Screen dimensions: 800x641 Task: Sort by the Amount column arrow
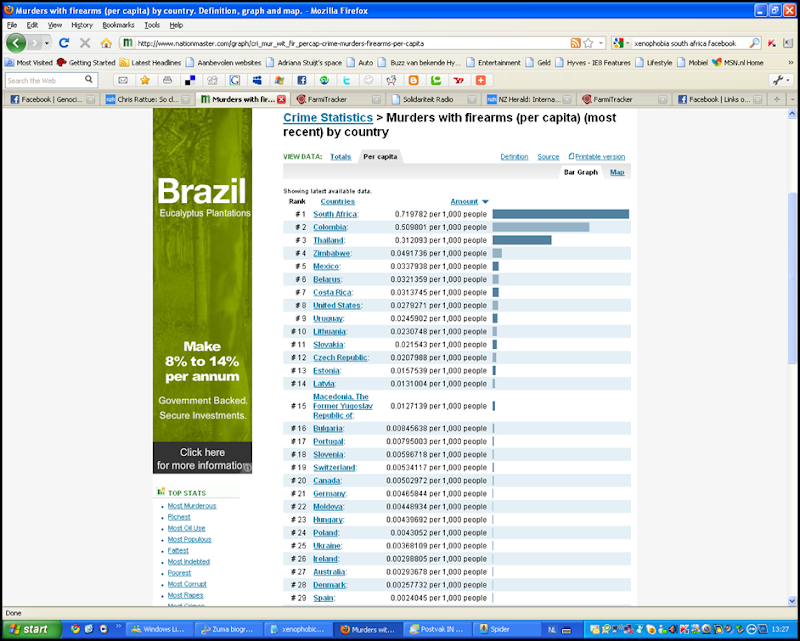click(x=485, y=202)
